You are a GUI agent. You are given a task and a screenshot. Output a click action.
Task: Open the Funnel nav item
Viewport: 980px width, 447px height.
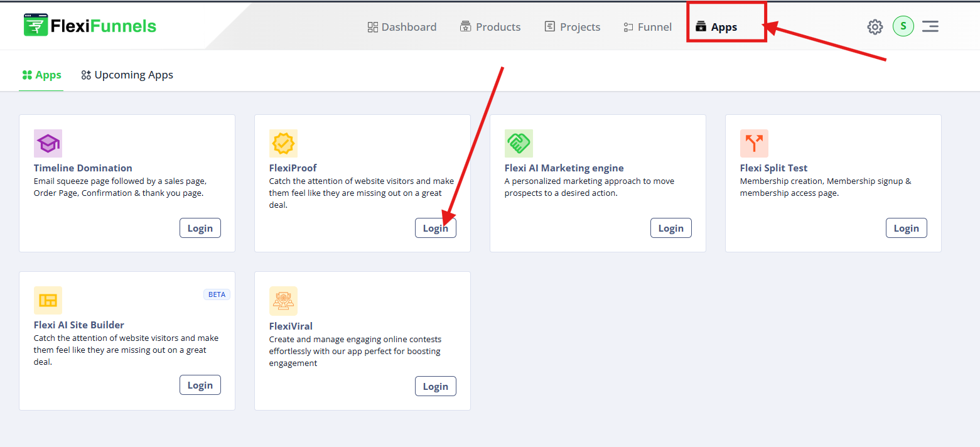[x=647, y=27]
